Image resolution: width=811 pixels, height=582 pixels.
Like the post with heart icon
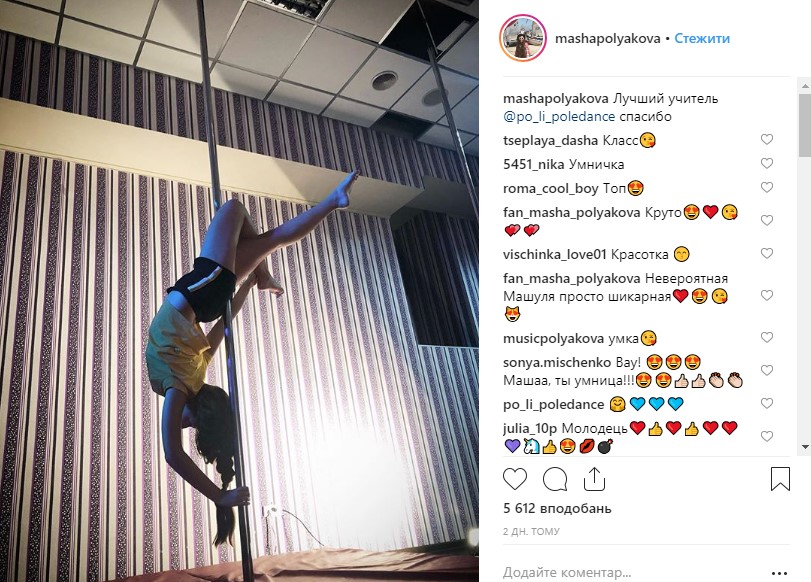click(515, 479)
